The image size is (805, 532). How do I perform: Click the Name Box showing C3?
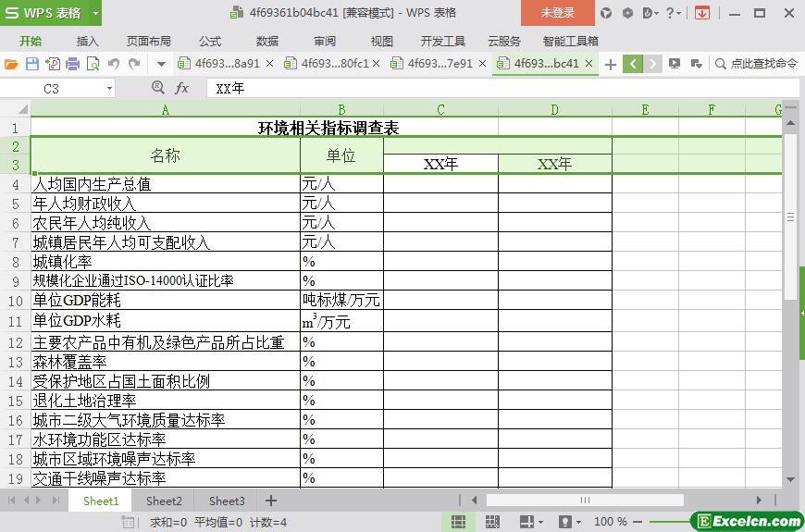51,89
